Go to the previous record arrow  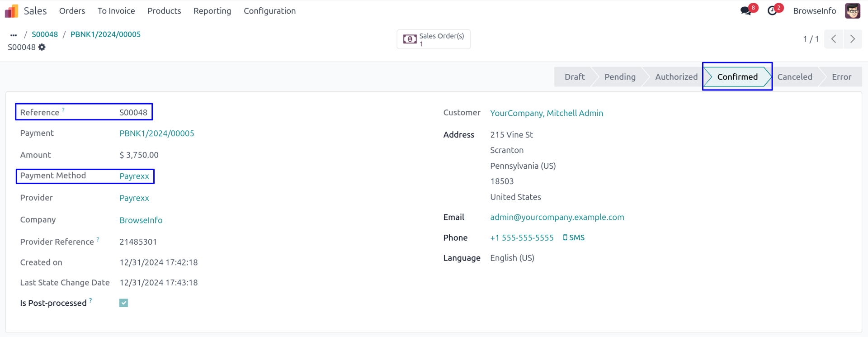[834, 39]
